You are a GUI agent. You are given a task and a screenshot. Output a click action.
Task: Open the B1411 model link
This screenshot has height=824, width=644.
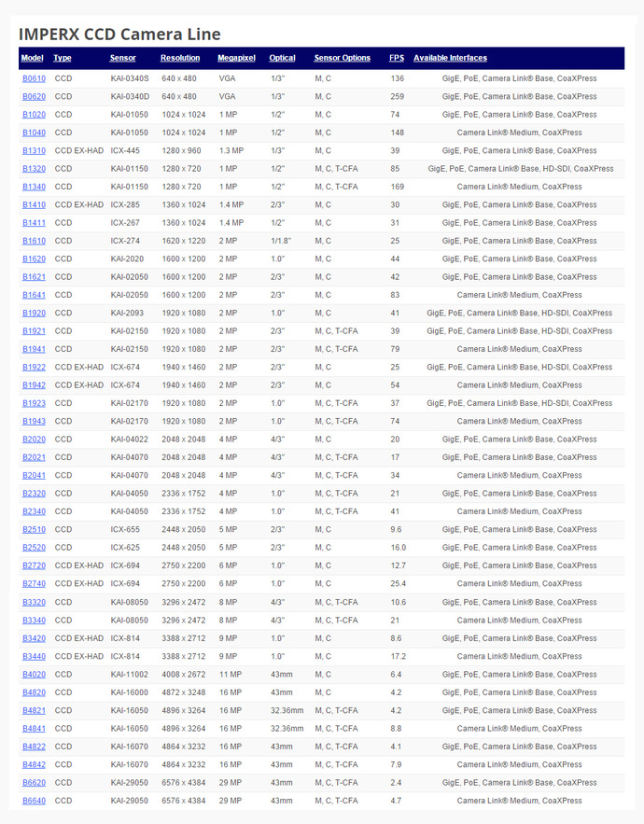[x=35, y=223]
